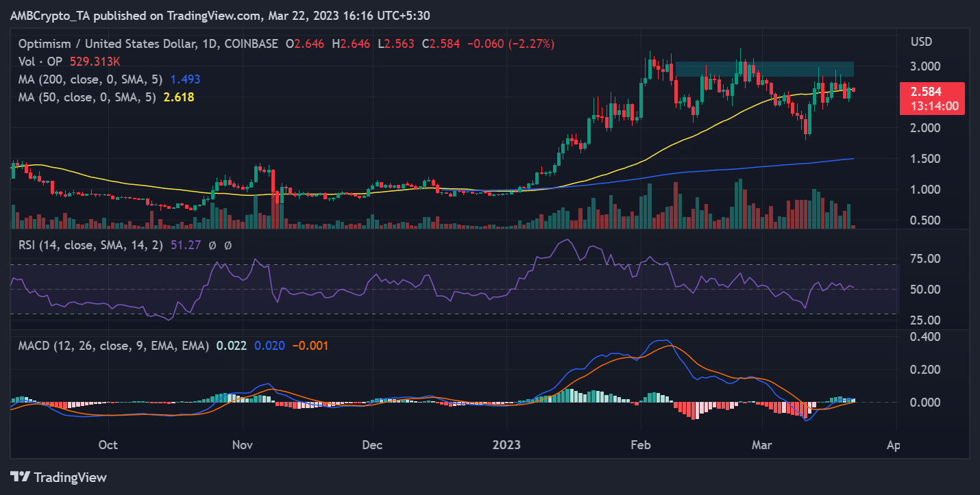Screen dimensions: 980x495
Task: Click the Nov label on time axis
Action: coord(243,444)
